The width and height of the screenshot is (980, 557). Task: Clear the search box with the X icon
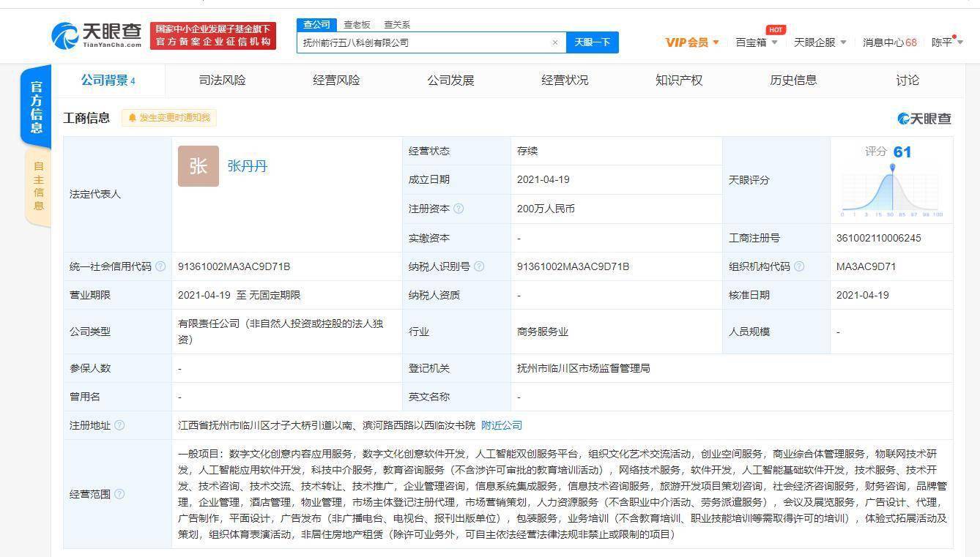pyautogui.click(x=555, y=42)
